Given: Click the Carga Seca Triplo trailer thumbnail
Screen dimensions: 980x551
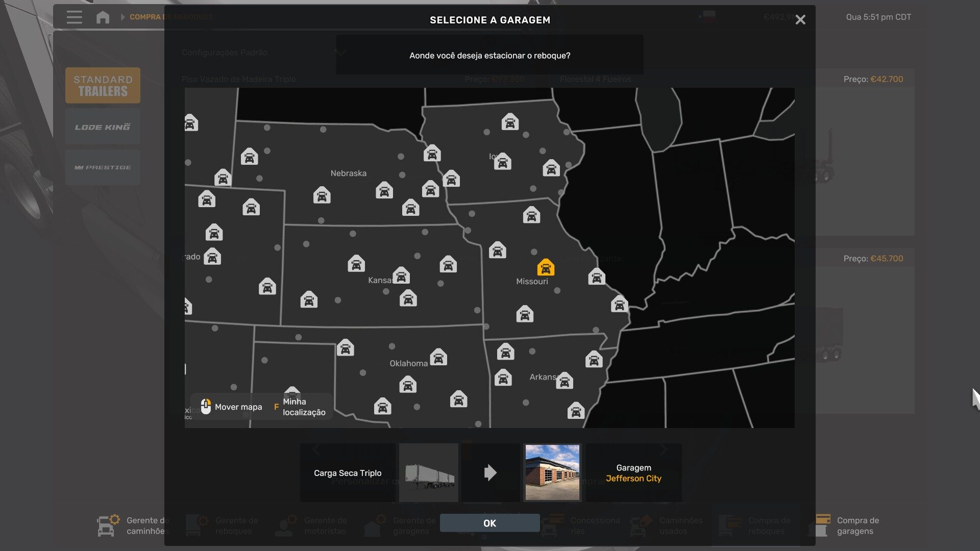Looking at the screenshot, I should point(429,472).
